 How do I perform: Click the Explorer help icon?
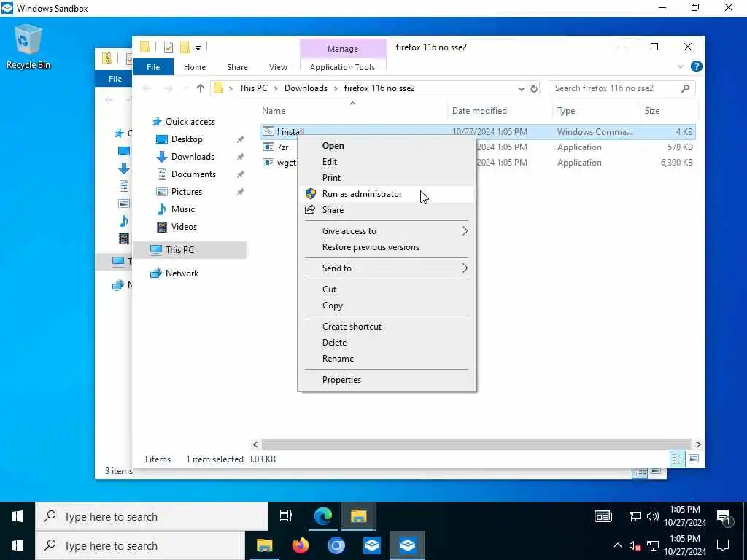tap(696, 66)
